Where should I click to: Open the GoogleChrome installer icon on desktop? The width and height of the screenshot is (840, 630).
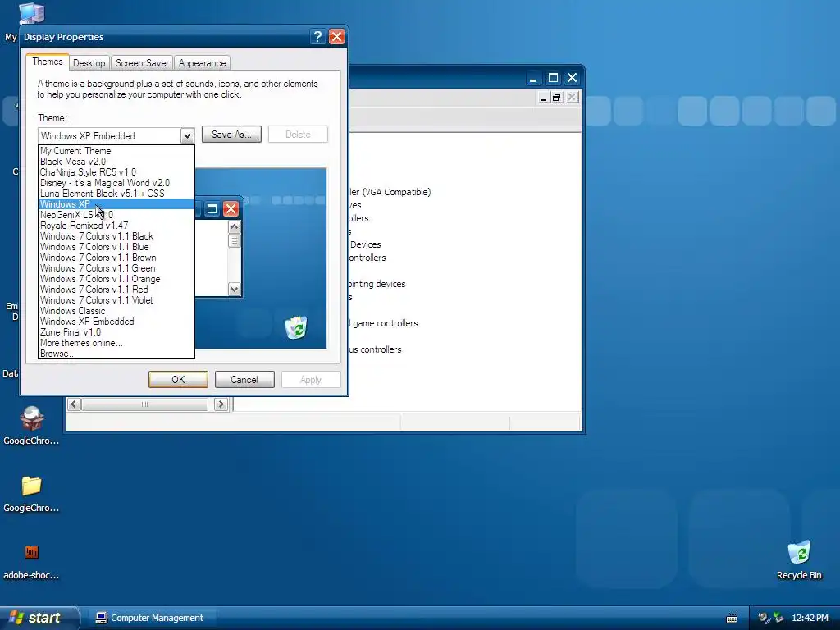(x=32, y=418)
